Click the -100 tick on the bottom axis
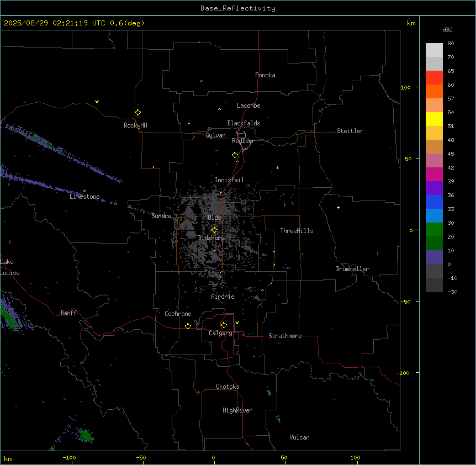Screen dimensions: 476x465 [x=69, y=457]
